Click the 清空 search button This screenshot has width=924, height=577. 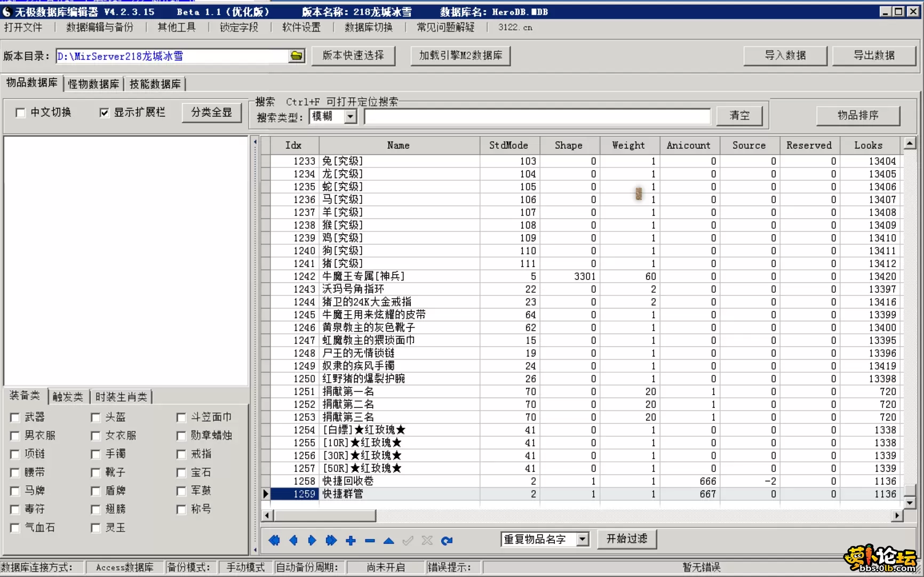click(x=739, y=115)
